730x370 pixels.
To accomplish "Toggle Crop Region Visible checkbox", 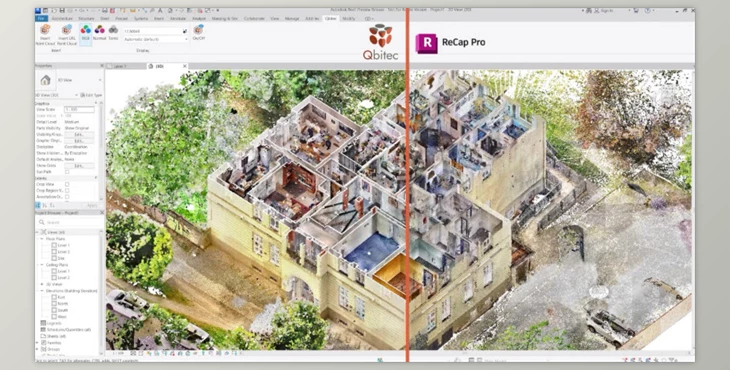I will click(67, 190).
